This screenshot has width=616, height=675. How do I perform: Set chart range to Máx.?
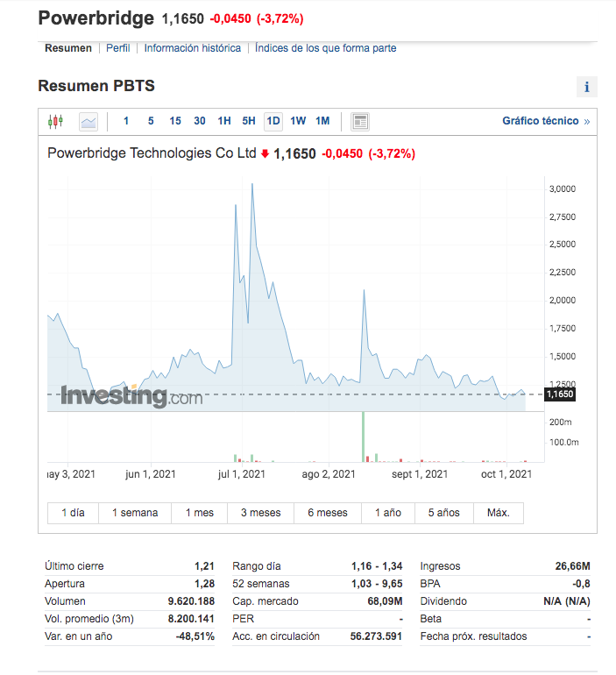(499, 513)
